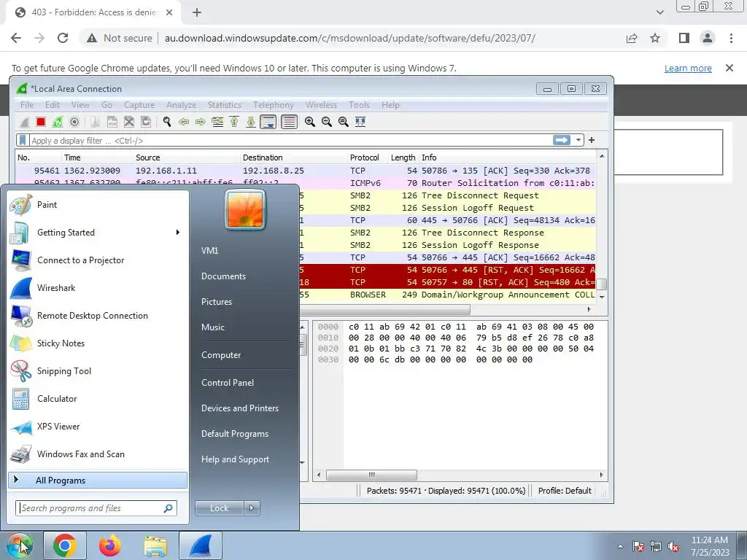This screenshot has height=560, width=747.
Task: Open the Chrome three-dot menu
Action: [x=731, y=38]
